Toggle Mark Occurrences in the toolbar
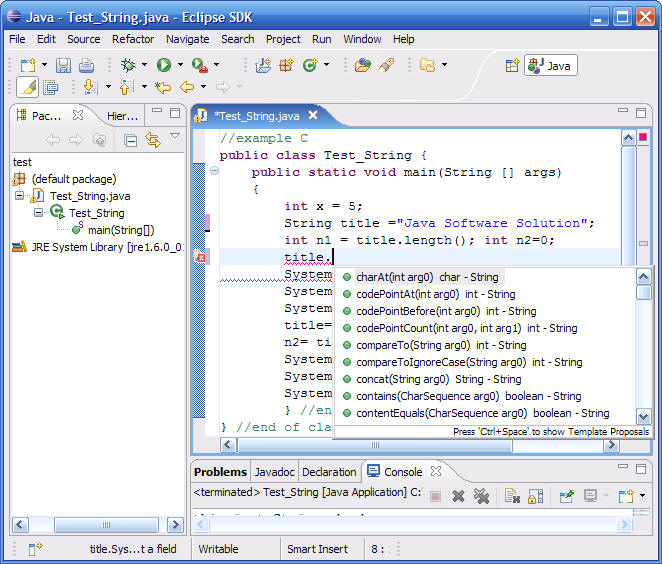Screen dimensions: 662x564 (27, 87)
